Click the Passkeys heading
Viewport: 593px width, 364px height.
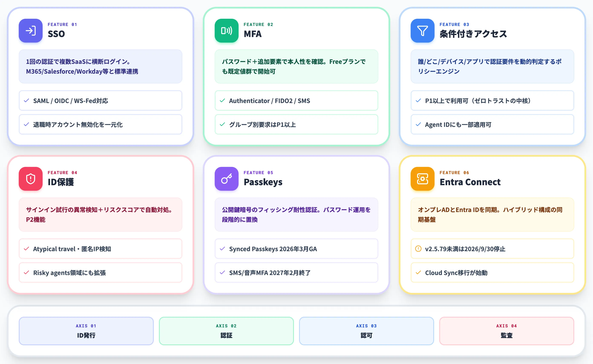point(263,182)
